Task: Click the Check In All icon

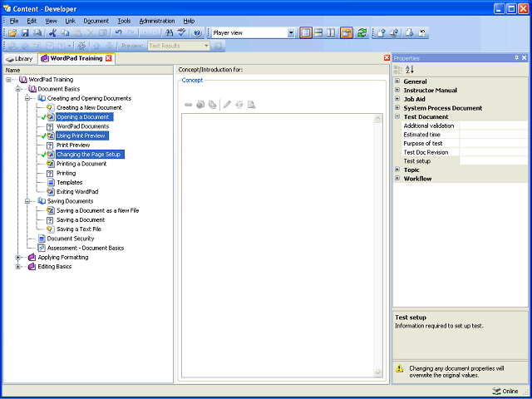Action: (394, 33)
